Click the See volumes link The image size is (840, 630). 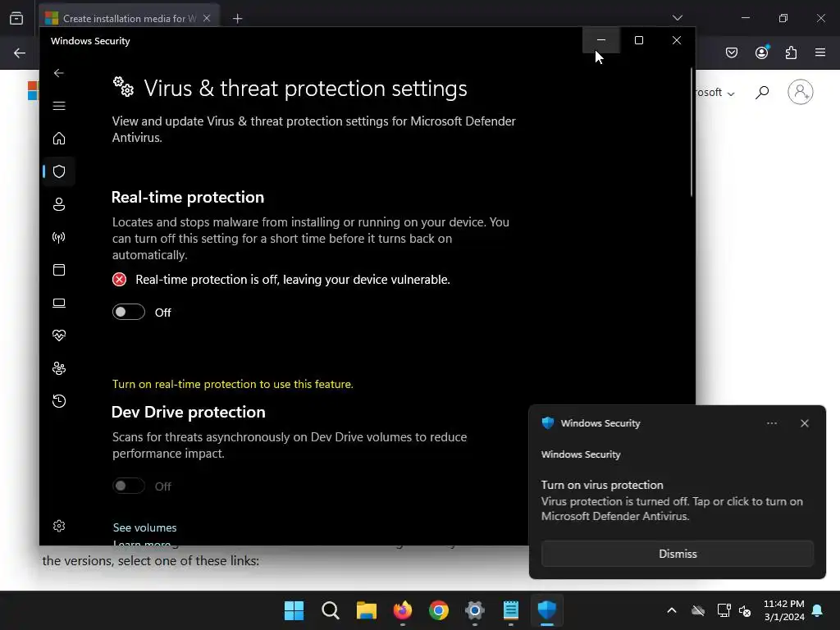tap(144, 527)
